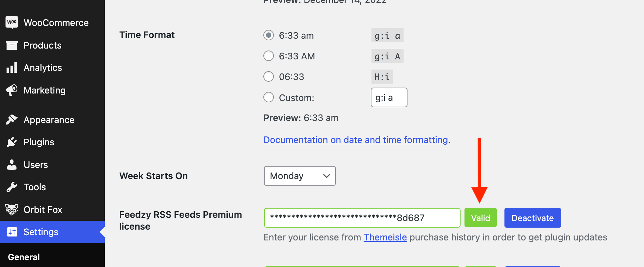Select the uppercase 6:33 AM format

269,56
